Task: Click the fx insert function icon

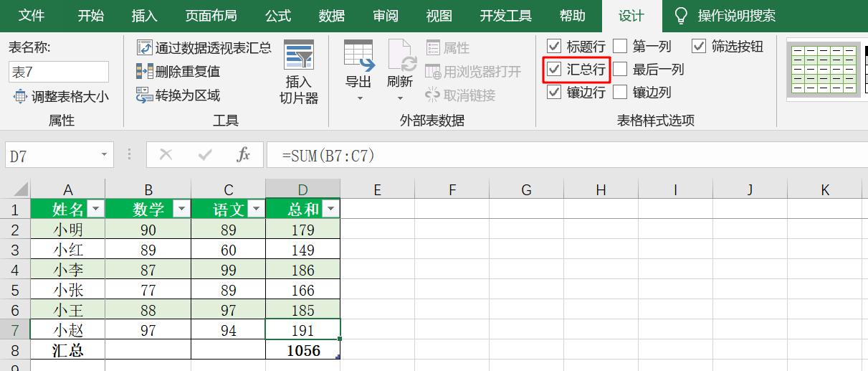Action: click(244, 154)
